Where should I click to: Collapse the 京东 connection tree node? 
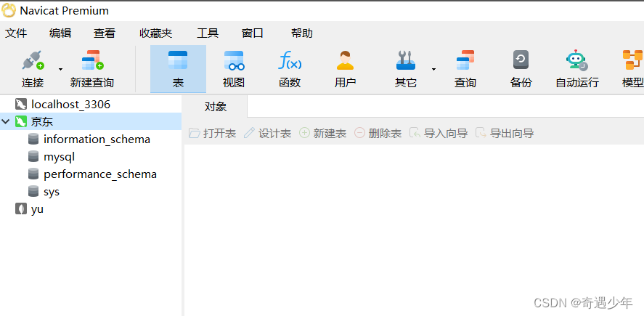click(6, 121)
